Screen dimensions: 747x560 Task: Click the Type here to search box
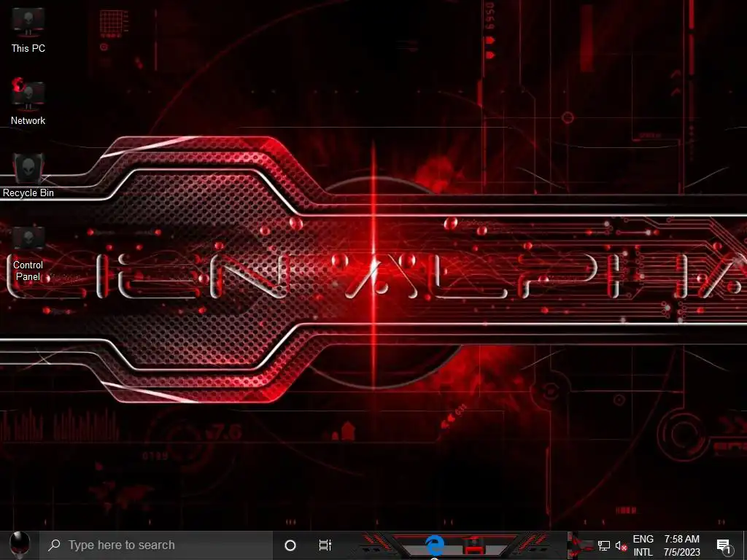point(156,545)
